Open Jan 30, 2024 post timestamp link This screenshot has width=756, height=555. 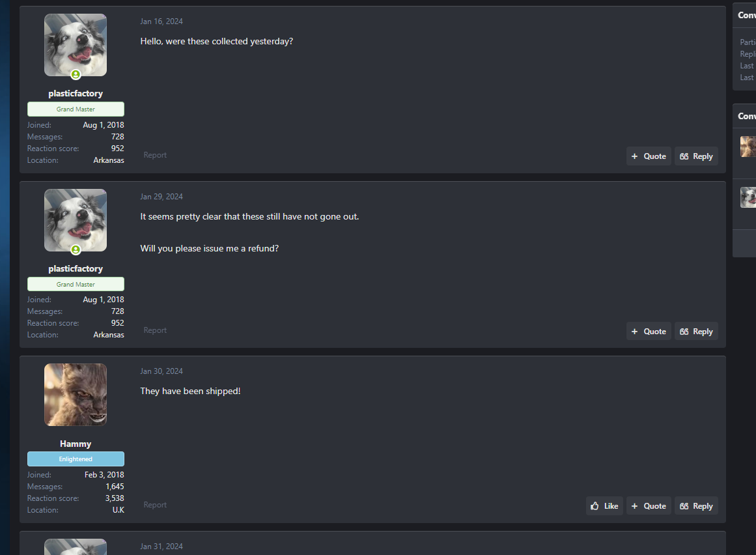click(x=161, y=371)
